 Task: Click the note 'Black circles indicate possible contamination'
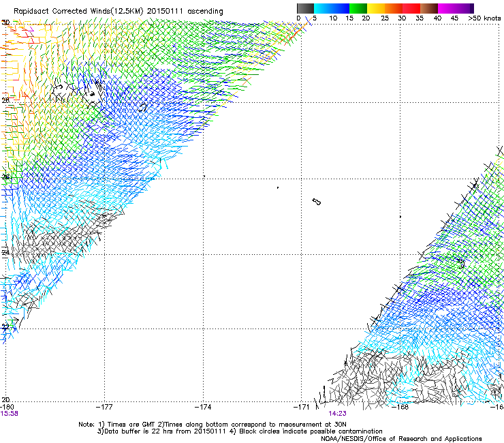click(311, 431)
